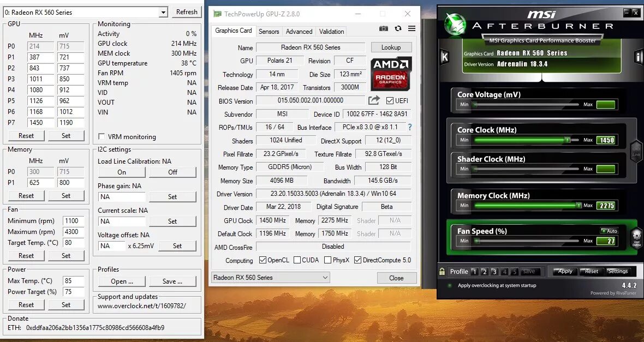Click the Save... profile button
Viewport: 644px width, 342px height.
[172, 281]
